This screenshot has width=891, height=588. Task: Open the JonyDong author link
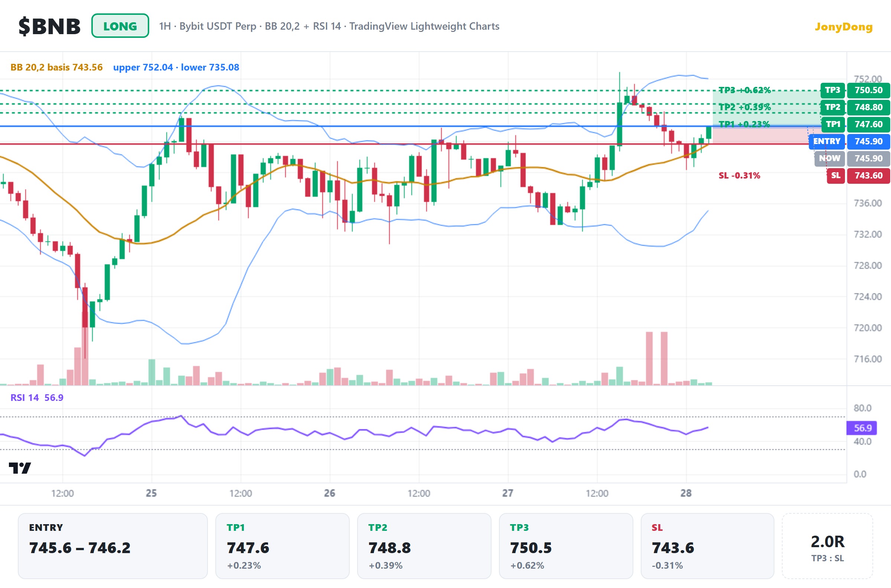(x=843, y=27)
